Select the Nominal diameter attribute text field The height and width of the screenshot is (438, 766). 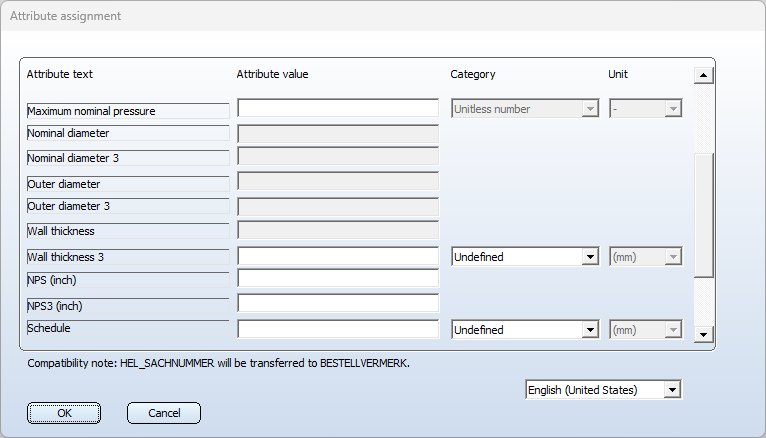click(128, 133)
